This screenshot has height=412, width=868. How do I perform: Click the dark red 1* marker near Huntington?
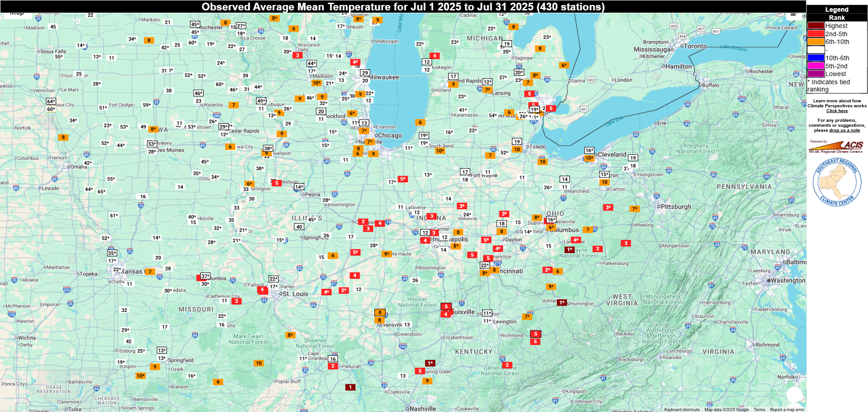click(561, 302)
